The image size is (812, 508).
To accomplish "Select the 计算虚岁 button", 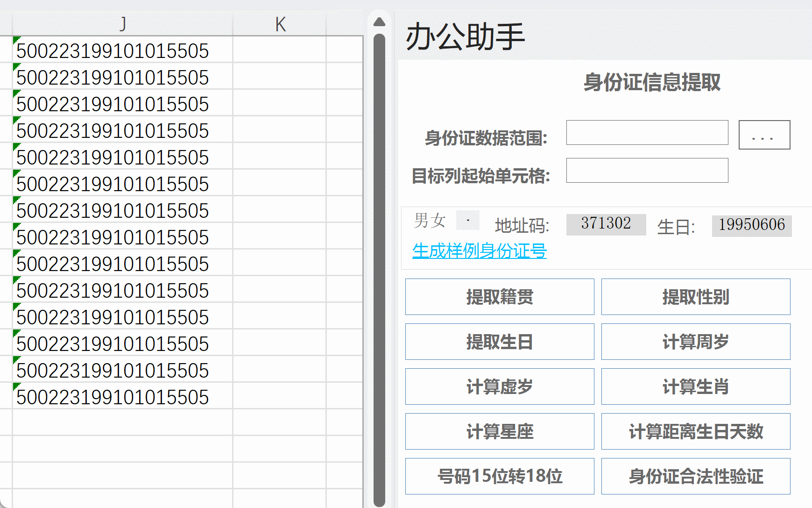I will pyautogui.click(x=499, y=386).
